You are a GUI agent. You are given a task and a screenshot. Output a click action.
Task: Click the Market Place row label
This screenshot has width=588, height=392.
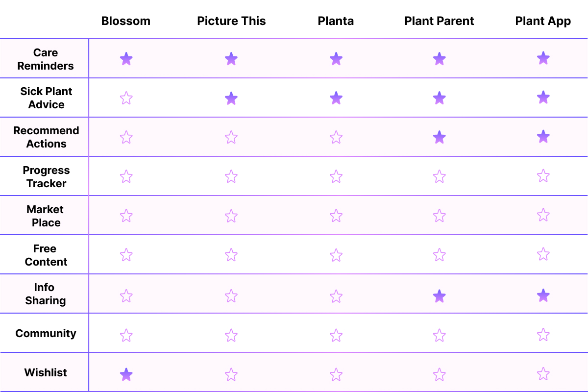[46, 216]
